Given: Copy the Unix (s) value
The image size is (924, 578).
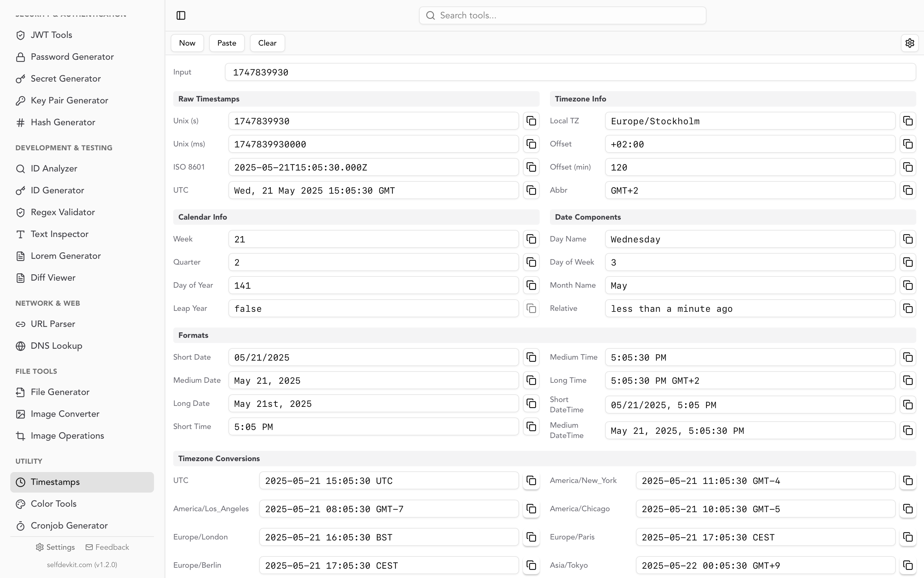Looking at the screenshot, I should (531, 121).
